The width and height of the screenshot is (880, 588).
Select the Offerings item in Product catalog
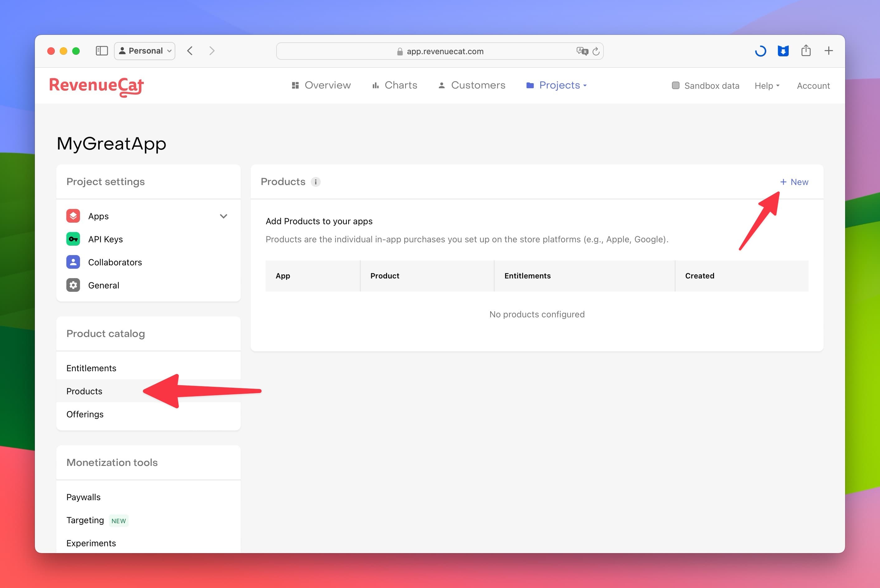[85, 414]
